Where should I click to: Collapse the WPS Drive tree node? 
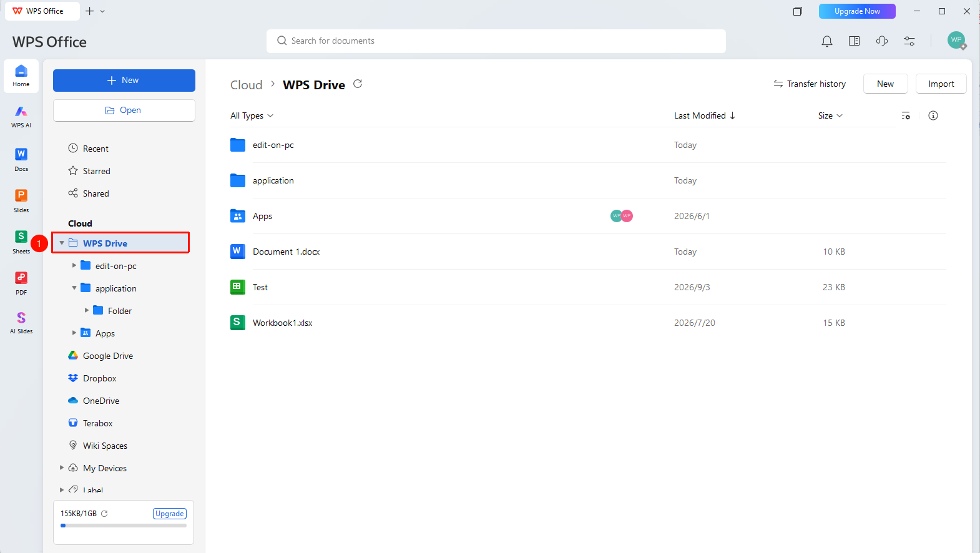point(62,243)
